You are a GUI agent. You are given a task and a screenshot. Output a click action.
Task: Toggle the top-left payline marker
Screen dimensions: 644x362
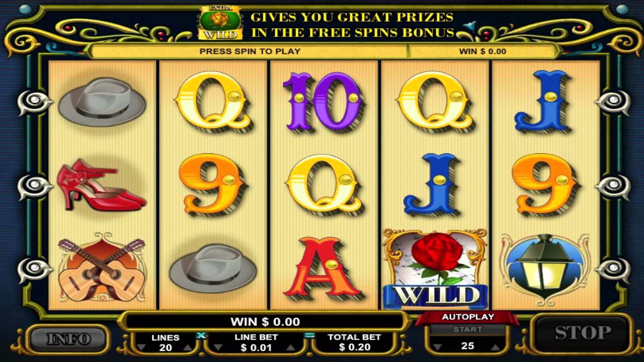pos(34,102)
